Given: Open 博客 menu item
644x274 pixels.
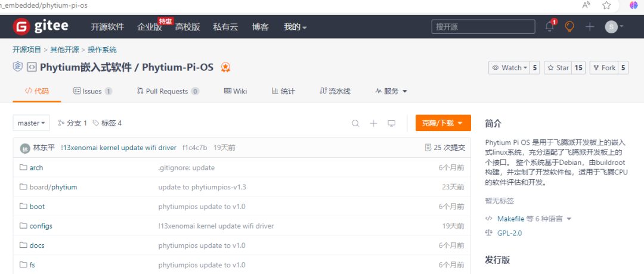Looking at the screenshot, I should tap(261, 27).
